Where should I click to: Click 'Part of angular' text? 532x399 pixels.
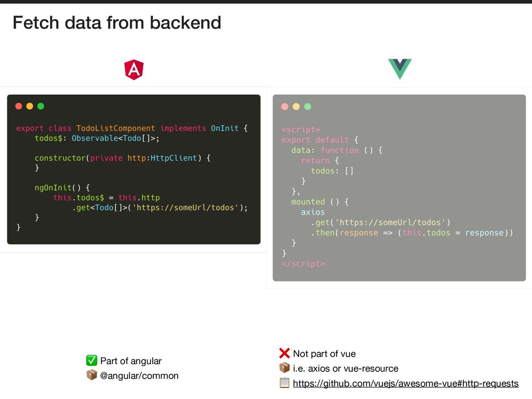coord(131,361)
